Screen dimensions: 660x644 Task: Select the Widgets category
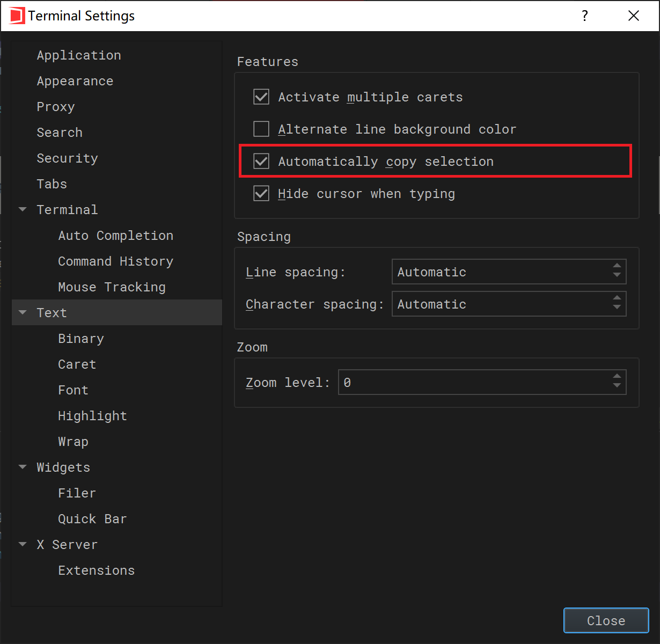(x=63, y=467)
